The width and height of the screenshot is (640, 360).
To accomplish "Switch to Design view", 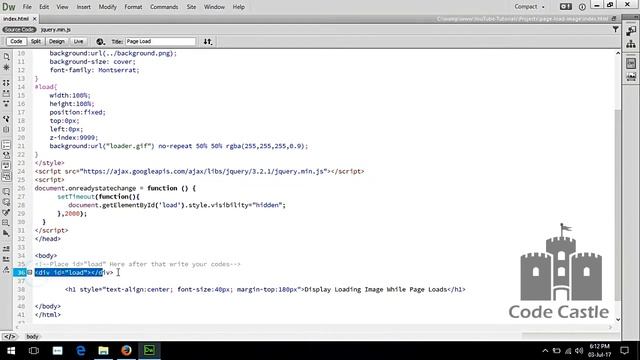I will coord(57,42).
